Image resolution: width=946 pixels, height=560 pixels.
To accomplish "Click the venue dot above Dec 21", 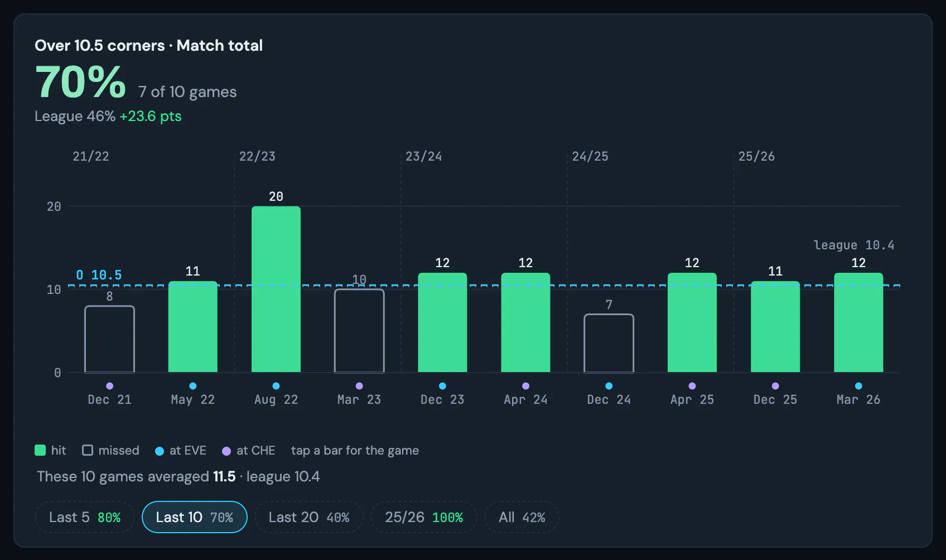I will 109,386.
